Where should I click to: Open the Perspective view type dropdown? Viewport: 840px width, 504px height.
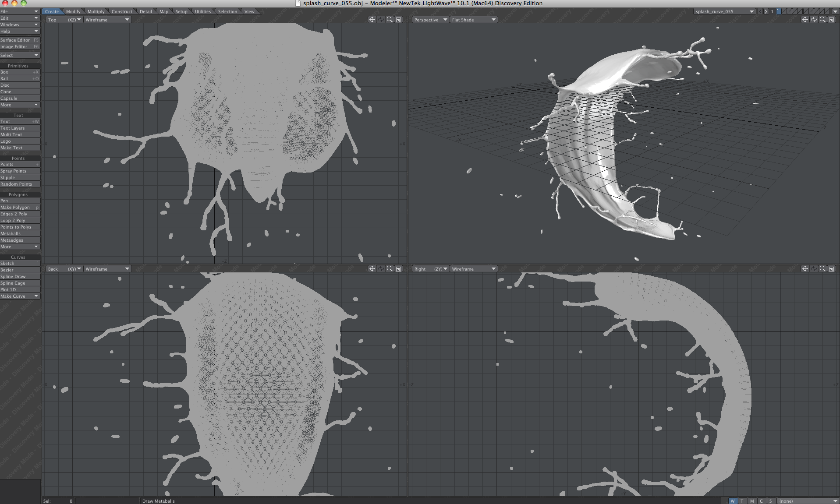(431, 20)
